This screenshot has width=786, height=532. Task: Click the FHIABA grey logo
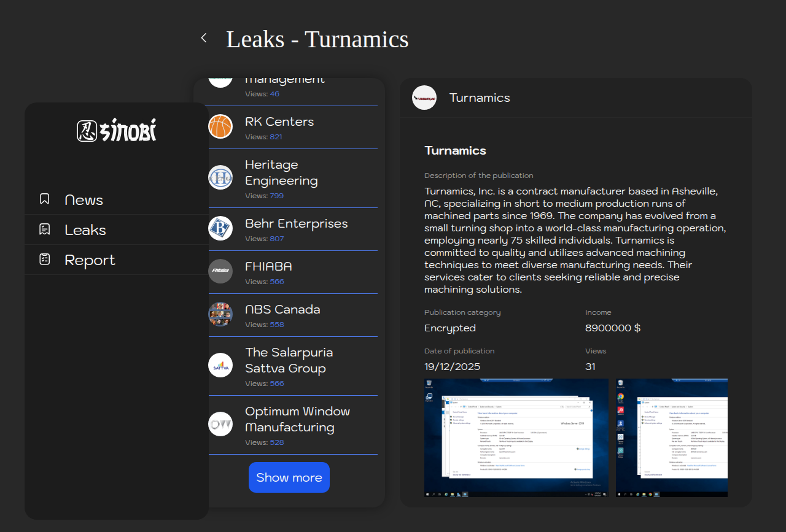point(220,271)
